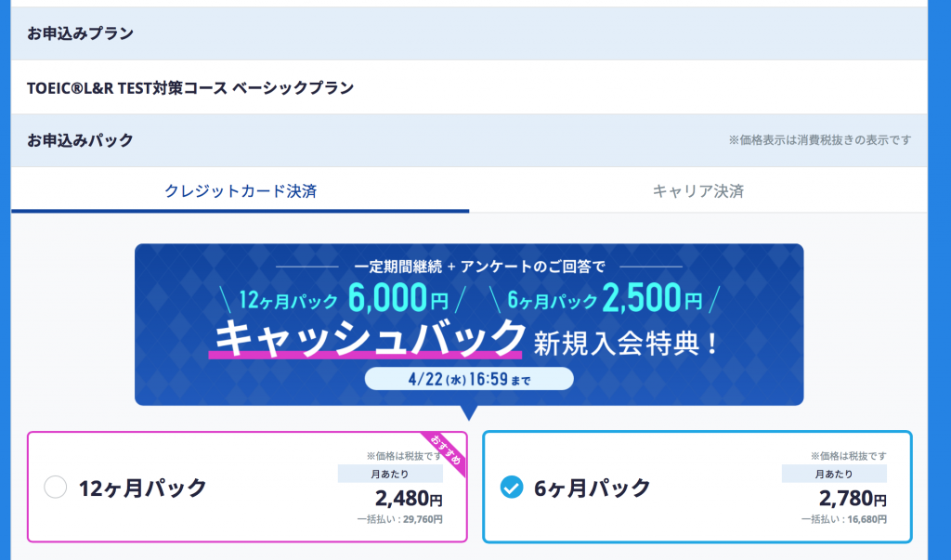The image size is (951, 560).
Task: Click 月あたり label in 6ヶ月 card
Action: (x=834, y=474)
